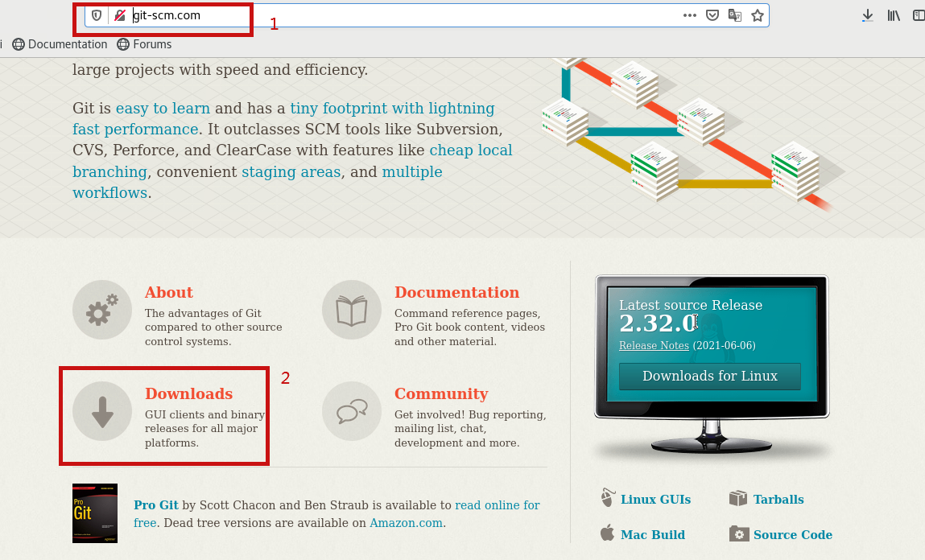Follow the 'staging areas' link
This screenshot has width=925, height=560.
[x=291, y=172]
